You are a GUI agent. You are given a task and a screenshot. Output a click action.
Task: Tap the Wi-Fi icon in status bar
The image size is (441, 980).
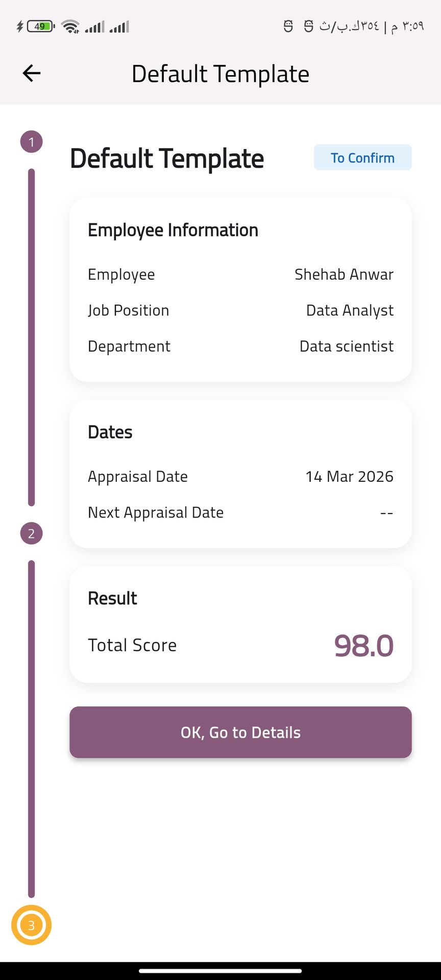point(70,26)
